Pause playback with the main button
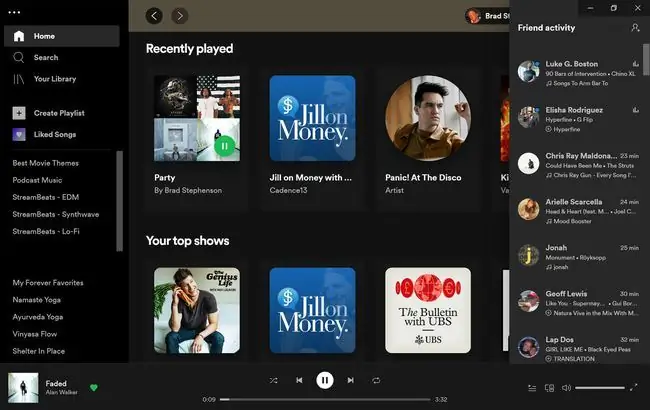The width and height of the screenshot is (650, 410). [x=325, y=380]
